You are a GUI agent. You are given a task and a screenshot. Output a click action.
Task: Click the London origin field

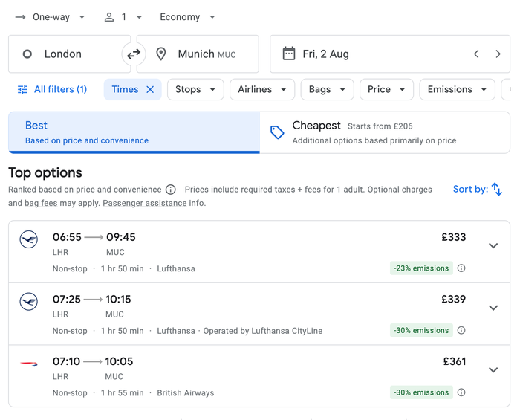coord(69,54)
